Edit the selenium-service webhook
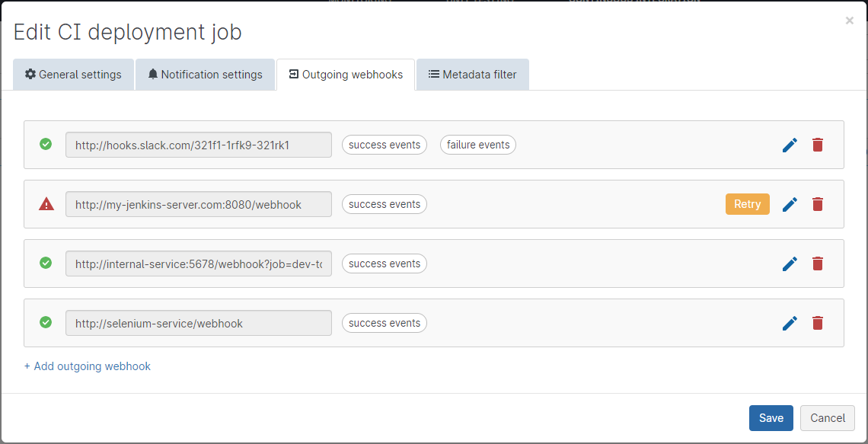The width and height of the screenshot is (868, 444). [790, 323]
